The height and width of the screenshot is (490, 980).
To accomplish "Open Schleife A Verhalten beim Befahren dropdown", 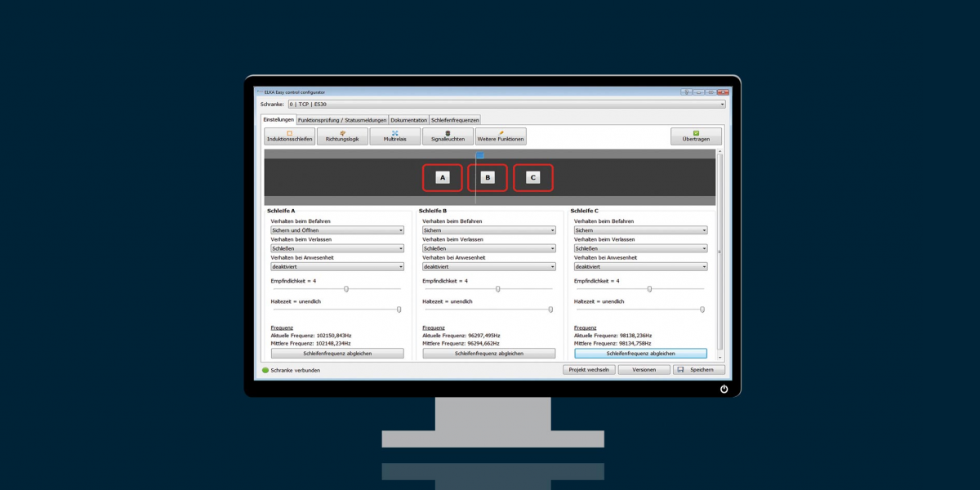I will pyautogui.click(x=337, y=230).
